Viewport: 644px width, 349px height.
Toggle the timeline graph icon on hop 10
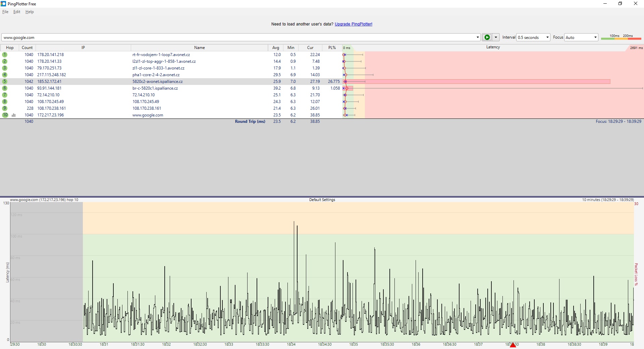[x=14, y=115]
